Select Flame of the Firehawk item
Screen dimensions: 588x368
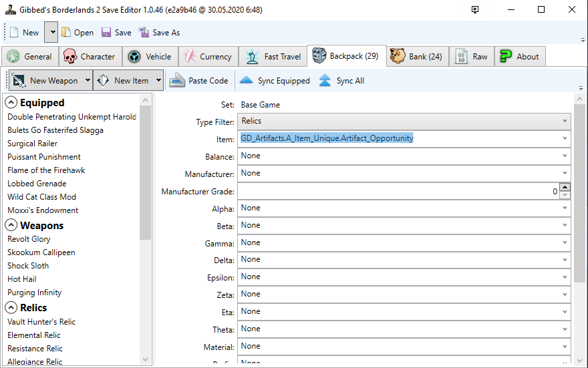tap(46, 170)
